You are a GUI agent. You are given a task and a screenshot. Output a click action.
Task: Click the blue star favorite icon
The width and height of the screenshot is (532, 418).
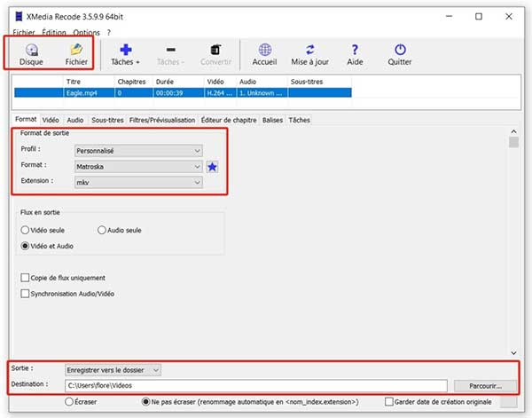212,166
